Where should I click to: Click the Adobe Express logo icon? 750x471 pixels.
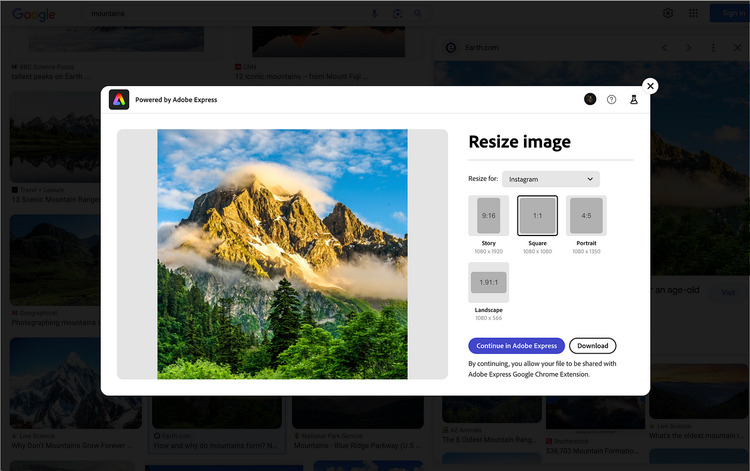coord(119,99)
